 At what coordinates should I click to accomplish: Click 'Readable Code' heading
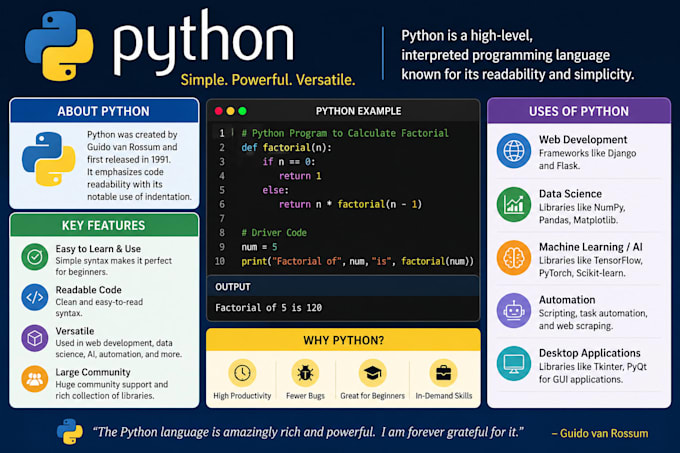88,290
